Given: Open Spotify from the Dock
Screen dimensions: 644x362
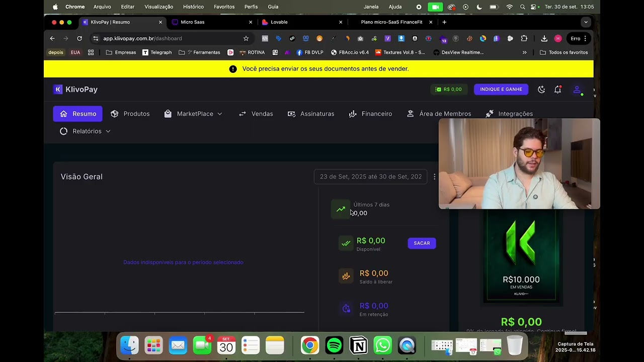Looking at the screenshot, I should (x=334, y=345).
